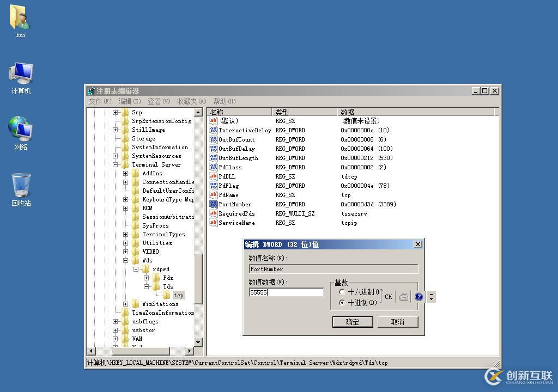The image size is (558, 392).
Task: Select the RequiredPds registry value icon
Action: pyautogui.click(x=214, y=213)
